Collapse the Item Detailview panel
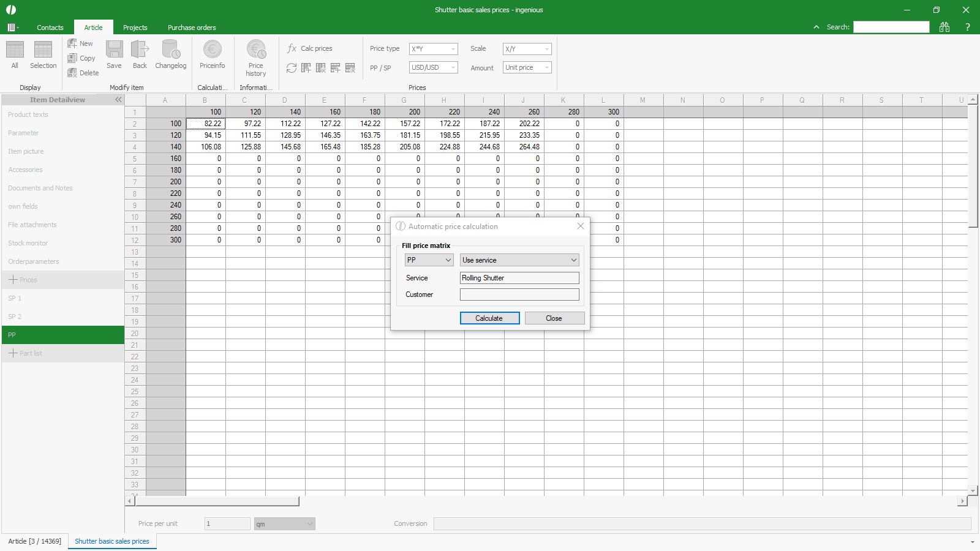 (x=118, y=100)
